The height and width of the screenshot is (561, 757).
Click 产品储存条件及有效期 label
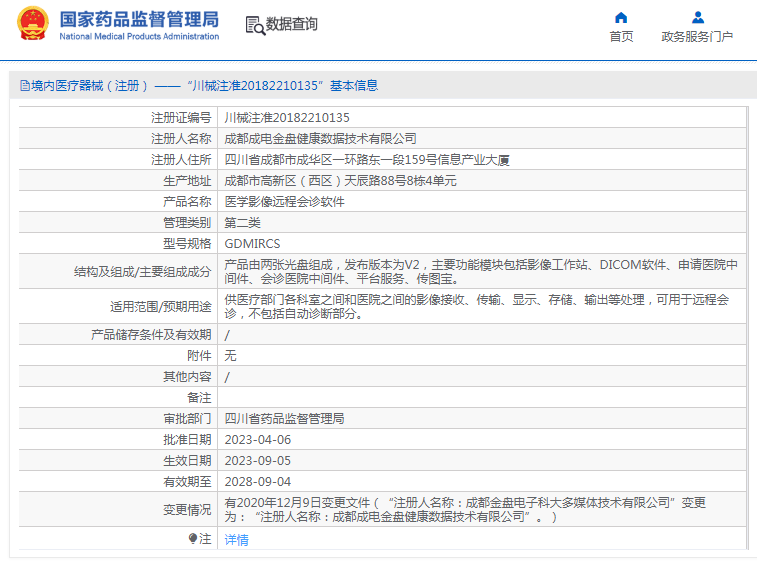tap(151, 335)
